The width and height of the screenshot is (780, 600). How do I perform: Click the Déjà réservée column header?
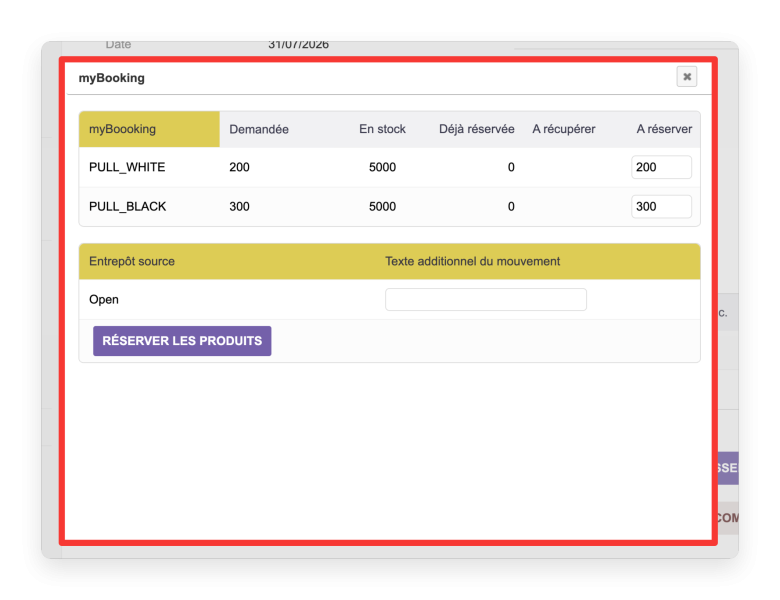click(476, 129)
